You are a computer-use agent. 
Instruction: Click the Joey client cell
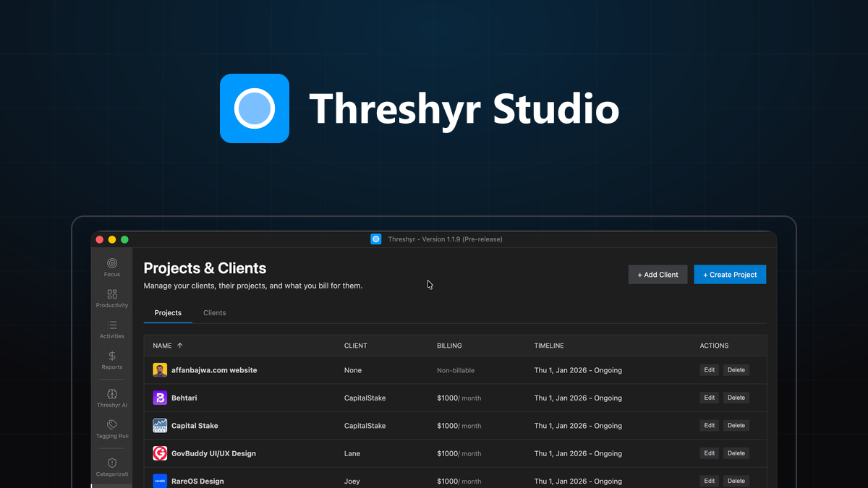pos(352,481)
